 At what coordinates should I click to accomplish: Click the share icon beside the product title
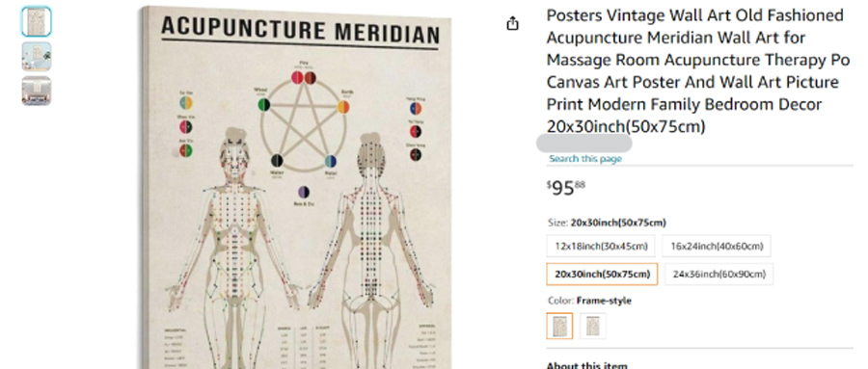[513, 24]
